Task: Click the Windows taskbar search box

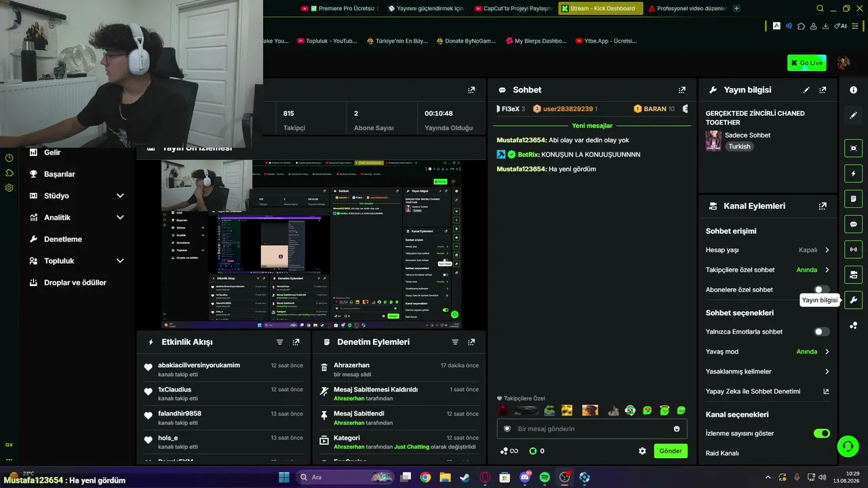Action: (344, 477)
